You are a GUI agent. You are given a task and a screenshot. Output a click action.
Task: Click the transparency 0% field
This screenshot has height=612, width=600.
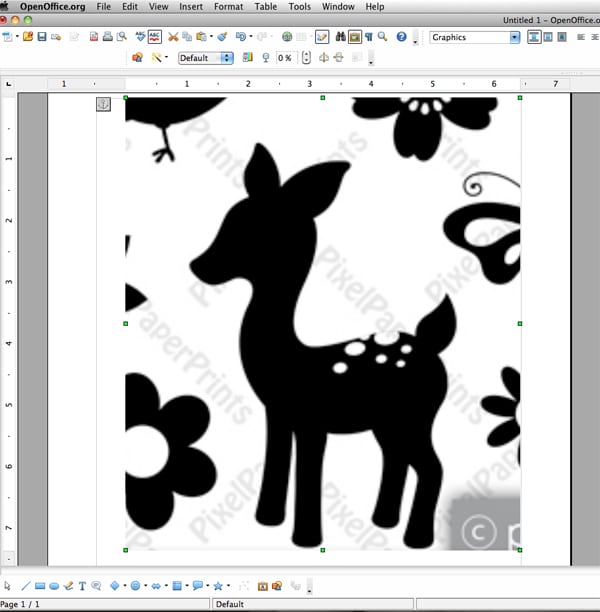[x=286, y=58]
